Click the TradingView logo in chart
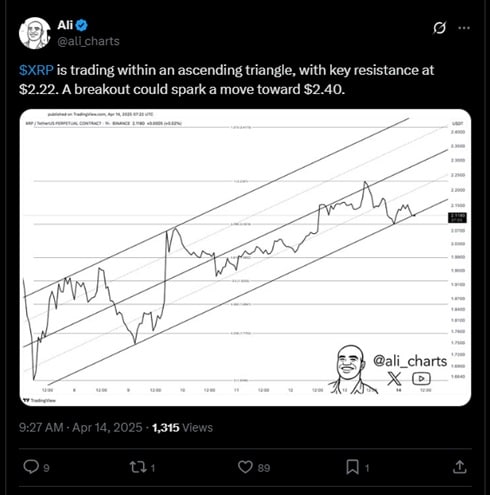This screenshot has width=490, height=495. point(39,400)
